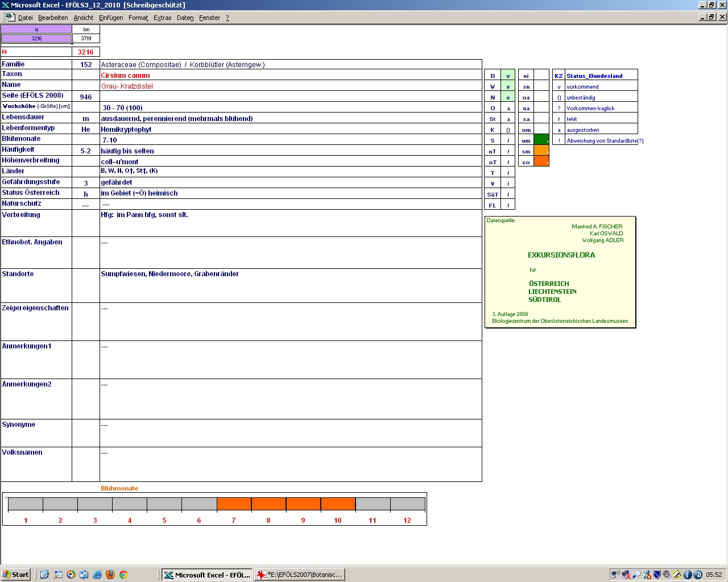Viewport: 728px width, 582px height.
Task: Click the Höhenverbreitung value 'coll–u'mont'
Action: click(119, 162)
